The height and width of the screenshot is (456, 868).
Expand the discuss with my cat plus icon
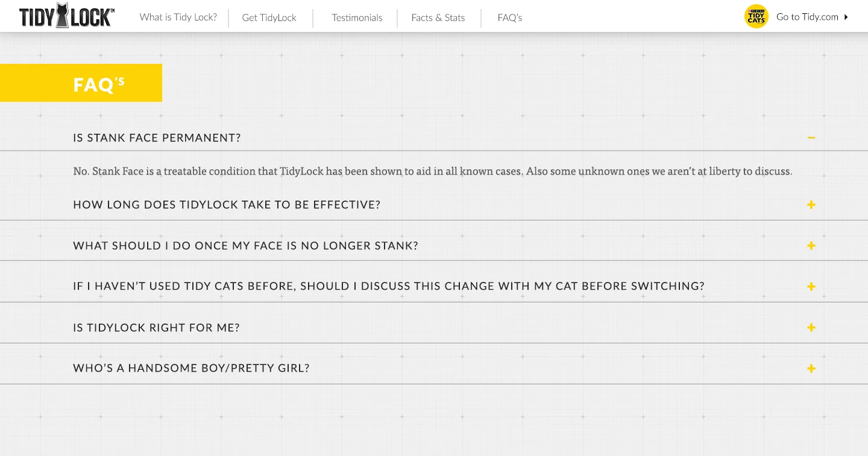pos(811,287)
